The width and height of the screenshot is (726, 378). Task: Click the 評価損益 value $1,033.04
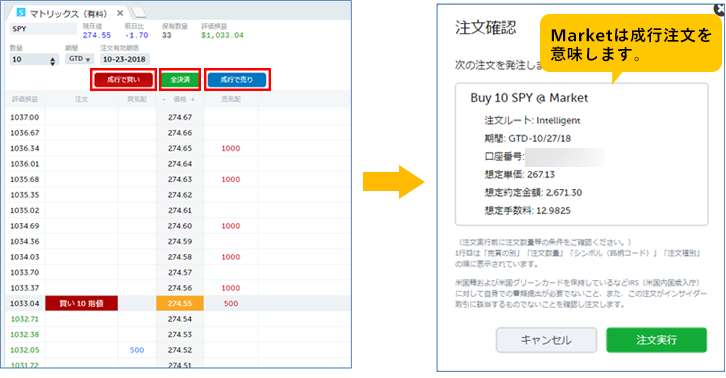tap(222, 35)
